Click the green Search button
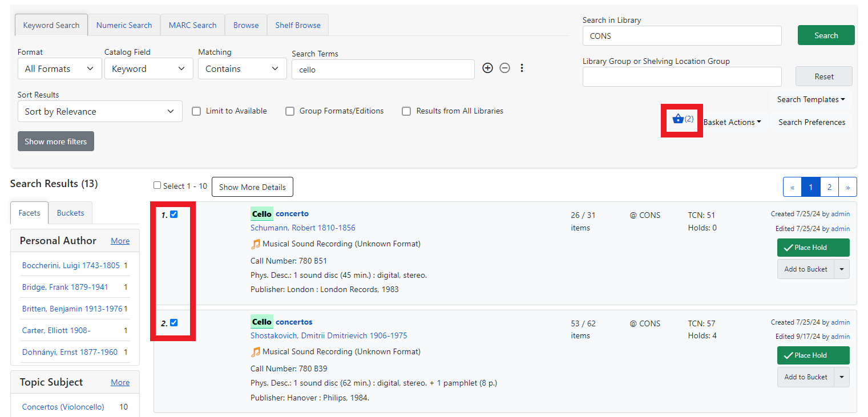This screenshot has height=417, width=868. tap(826, 35)
